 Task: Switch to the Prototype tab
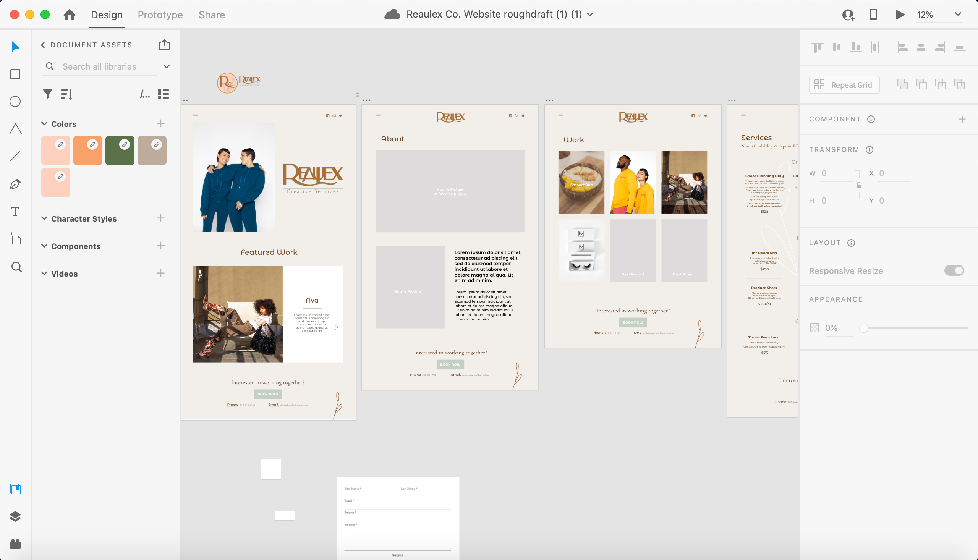160,15
